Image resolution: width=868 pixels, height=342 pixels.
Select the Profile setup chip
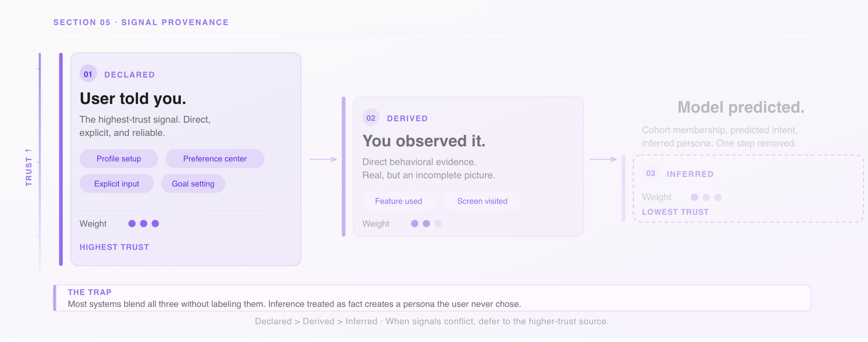tap(118, 159)
